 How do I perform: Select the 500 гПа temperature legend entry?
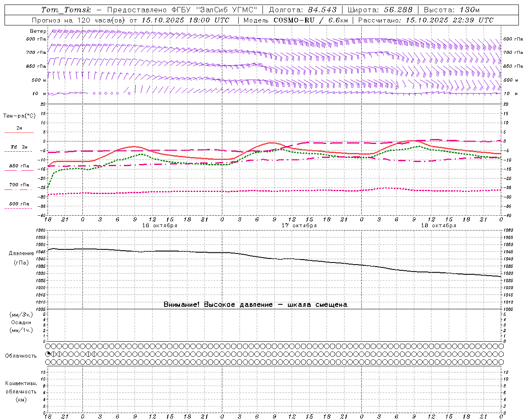click(x=19, y=204)
